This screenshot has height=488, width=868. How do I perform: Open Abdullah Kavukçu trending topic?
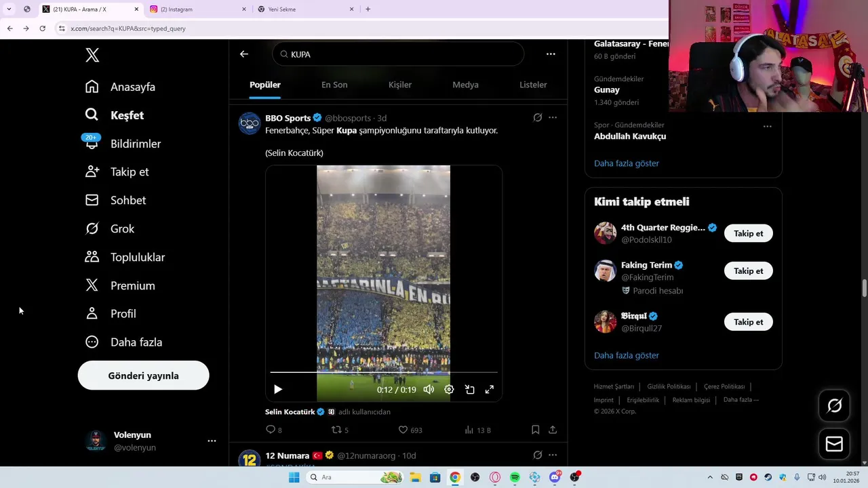630,136
